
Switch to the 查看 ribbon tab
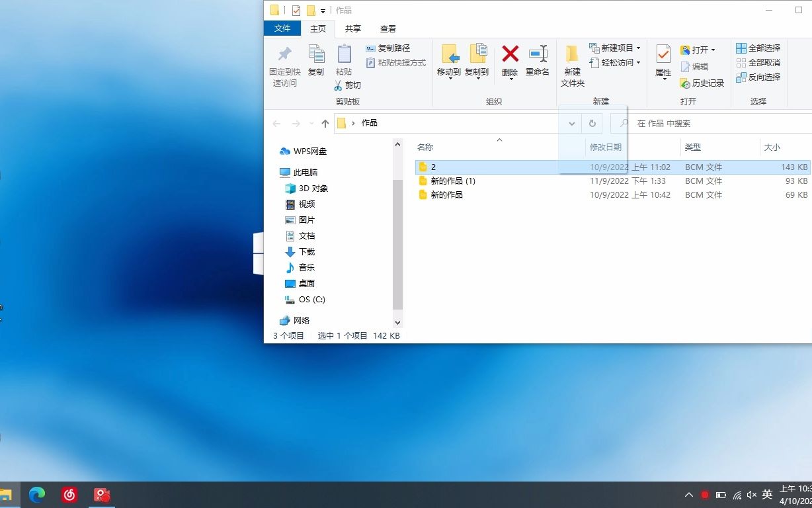pyautogui.click(x=387, y=28)
